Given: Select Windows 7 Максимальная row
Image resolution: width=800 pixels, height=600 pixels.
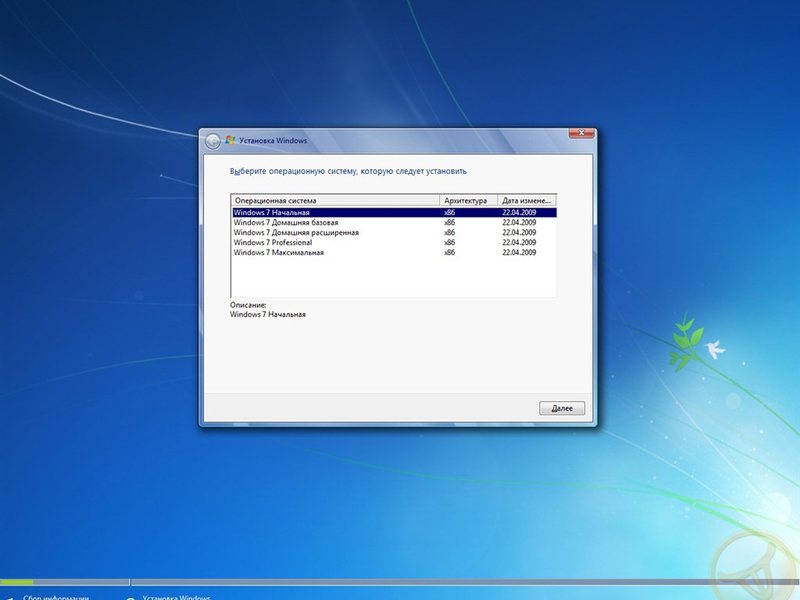Looking at the screenshot, I should coord(394,253).
